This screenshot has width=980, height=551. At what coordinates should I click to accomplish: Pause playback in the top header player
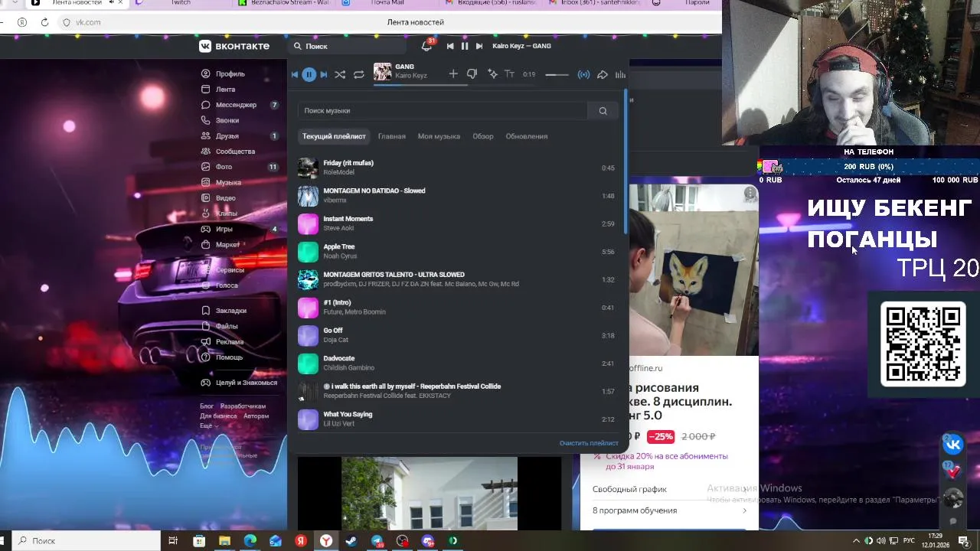click(465, 46)
